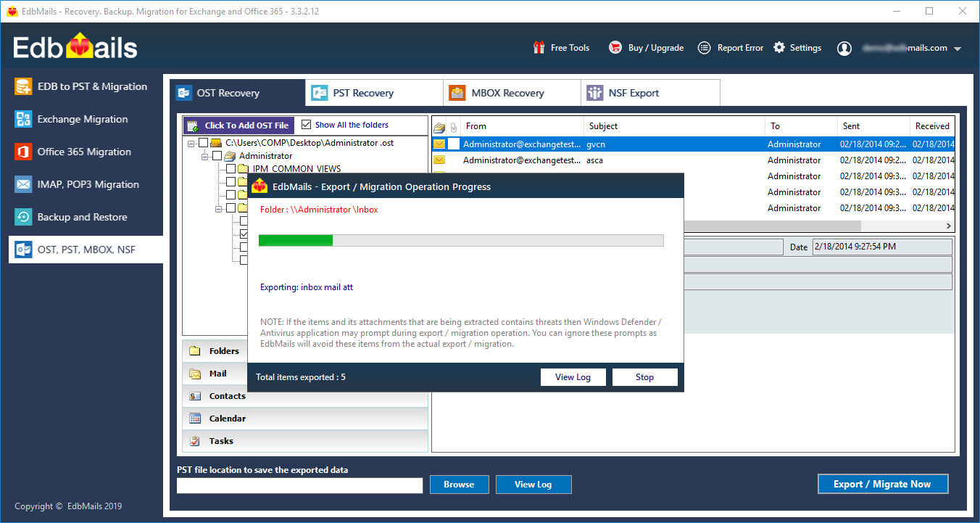Click the Calendar panel grid icon
Viewport: 980px width, 523px height.
tap(195, 419)
